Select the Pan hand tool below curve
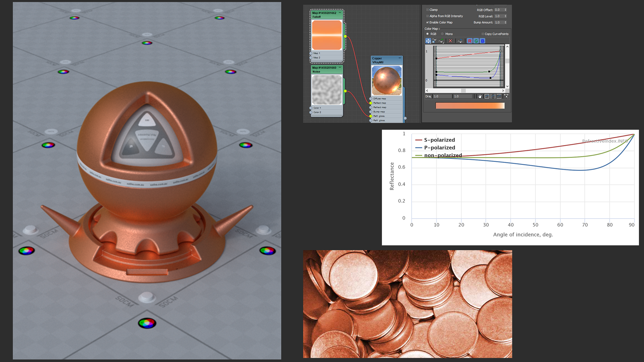 click(480, 96)
